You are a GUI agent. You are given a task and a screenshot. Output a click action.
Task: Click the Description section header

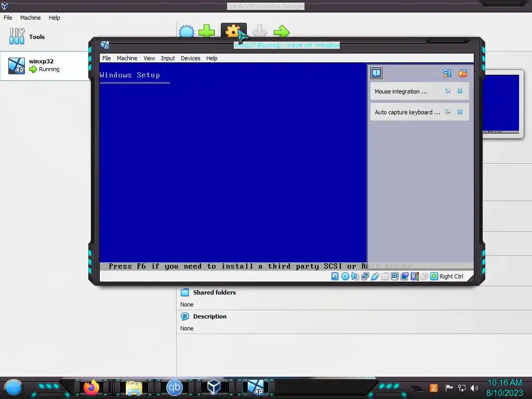pos(210,316)
